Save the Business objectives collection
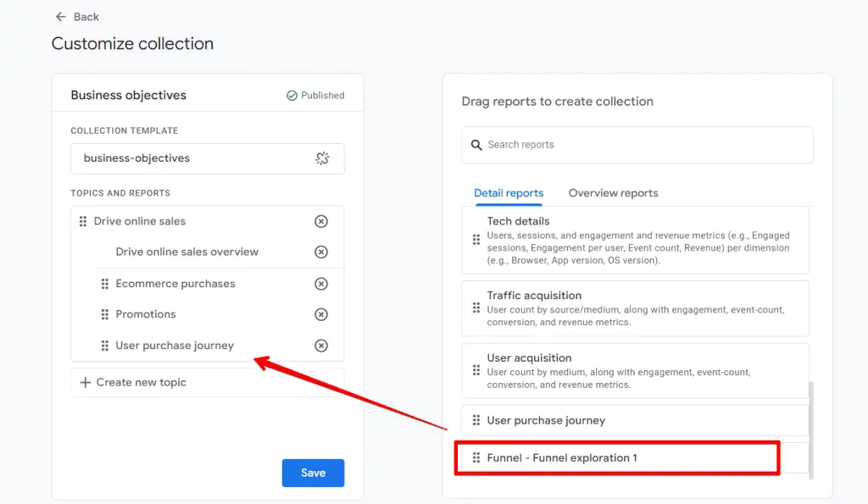The width and height of the screenshot is (868, 504). click(x=313, y=473)
